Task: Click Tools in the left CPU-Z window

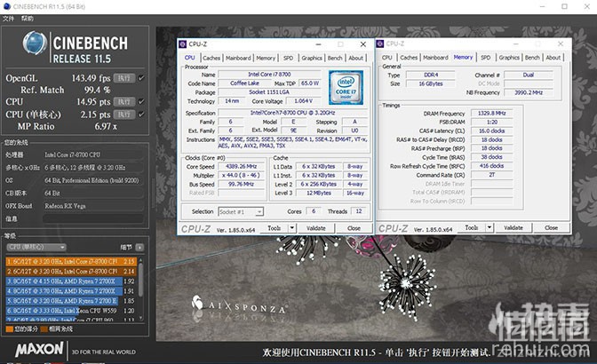Action: coord(275,228)
